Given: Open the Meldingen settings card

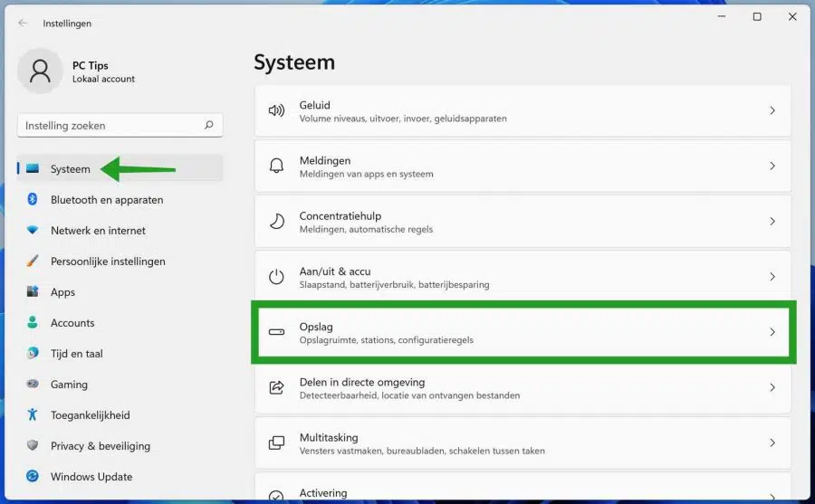Looking at the screenshot, I should coord(523,166).
